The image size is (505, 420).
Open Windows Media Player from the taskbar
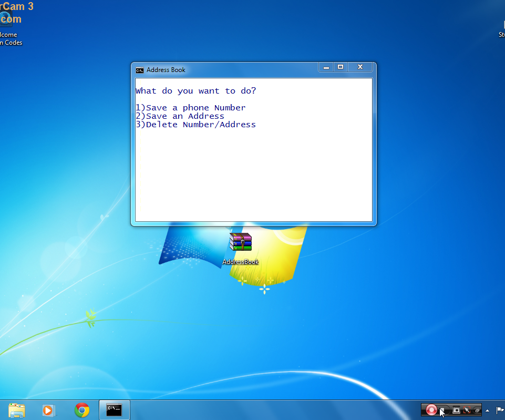click(x=48, y=410)
